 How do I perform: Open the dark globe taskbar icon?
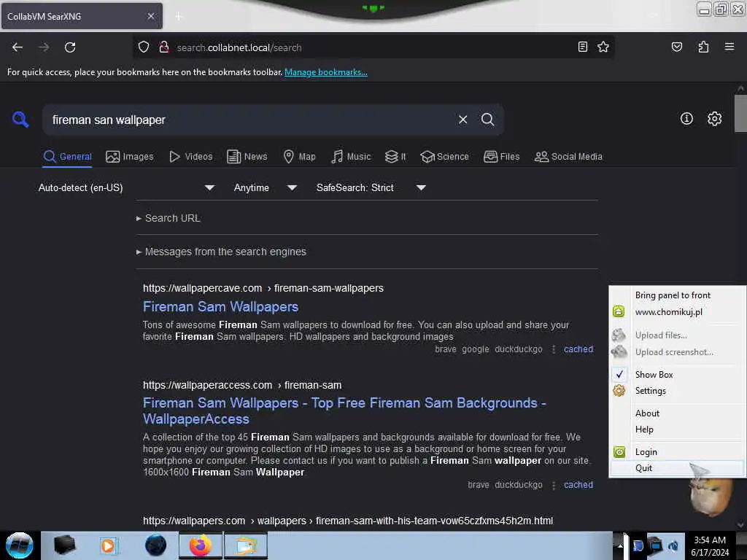tap(155, 545)
